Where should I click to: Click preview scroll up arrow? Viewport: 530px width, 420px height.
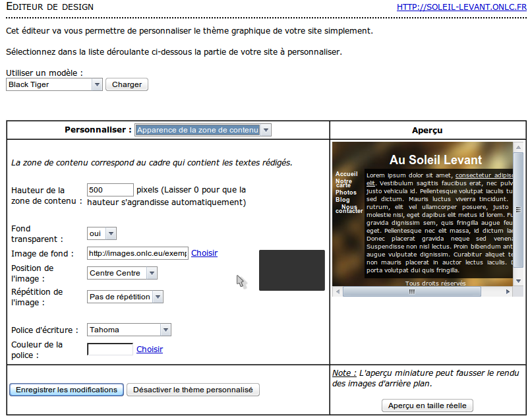click(x=518, y=148)
